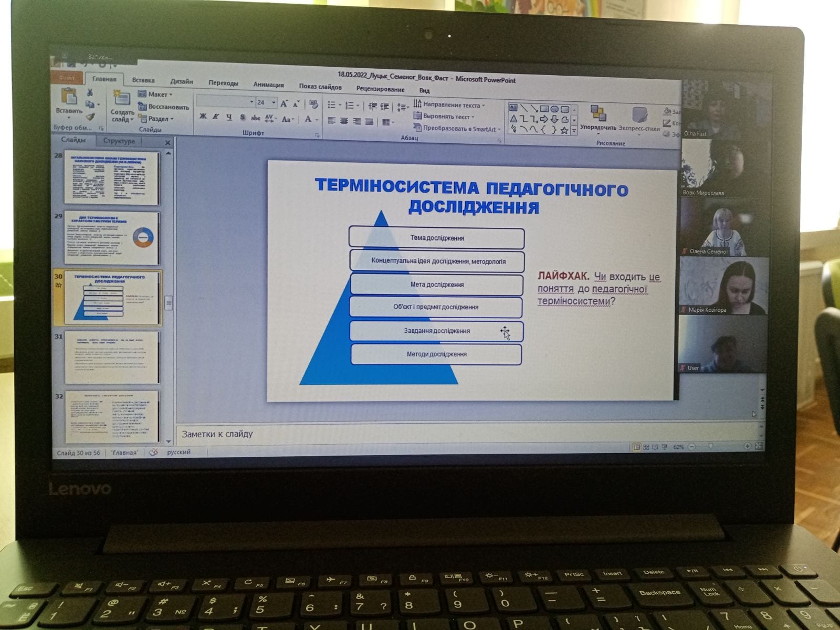
Task: Toggle align text left
Action: tap(331, 121)
